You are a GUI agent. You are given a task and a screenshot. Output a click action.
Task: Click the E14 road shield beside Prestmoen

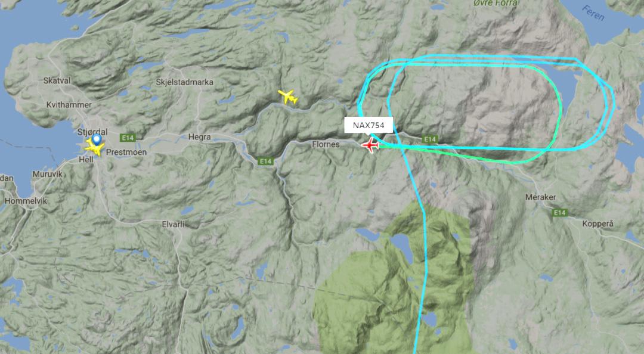(x=128, y=138)
